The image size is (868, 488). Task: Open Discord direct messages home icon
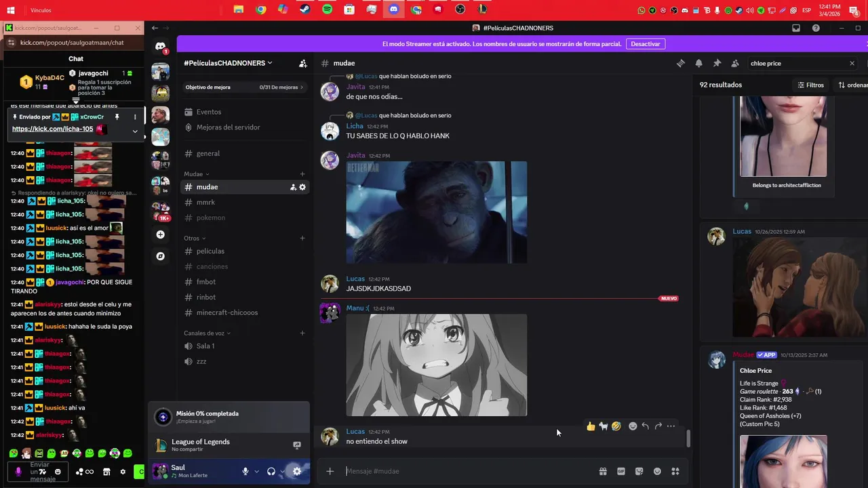[160, 46]
